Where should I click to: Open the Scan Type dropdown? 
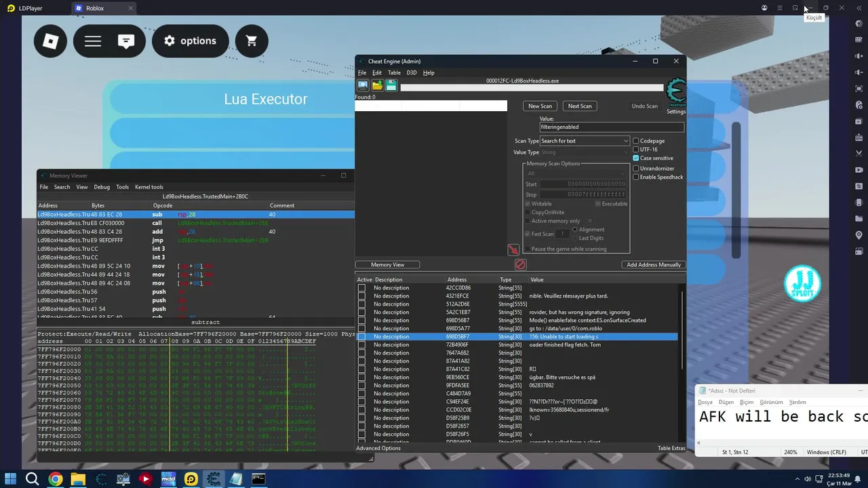coord(585,141)
